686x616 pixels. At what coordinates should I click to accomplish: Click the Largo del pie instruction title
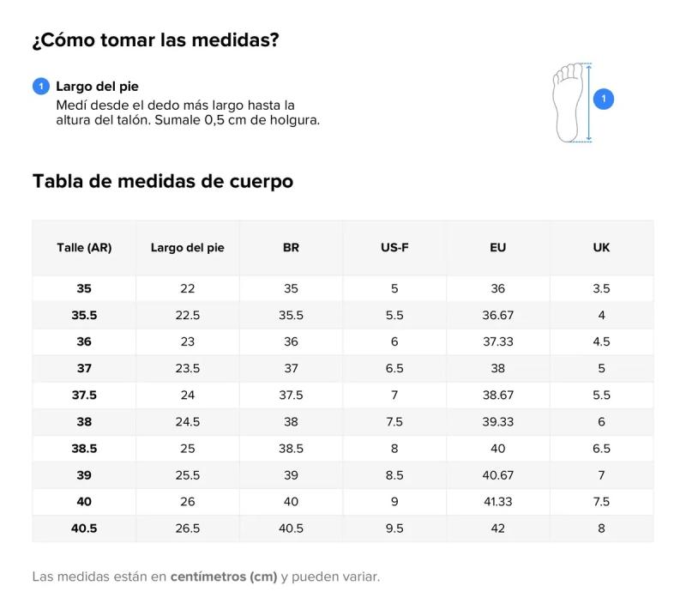click(x=97, y=87)
